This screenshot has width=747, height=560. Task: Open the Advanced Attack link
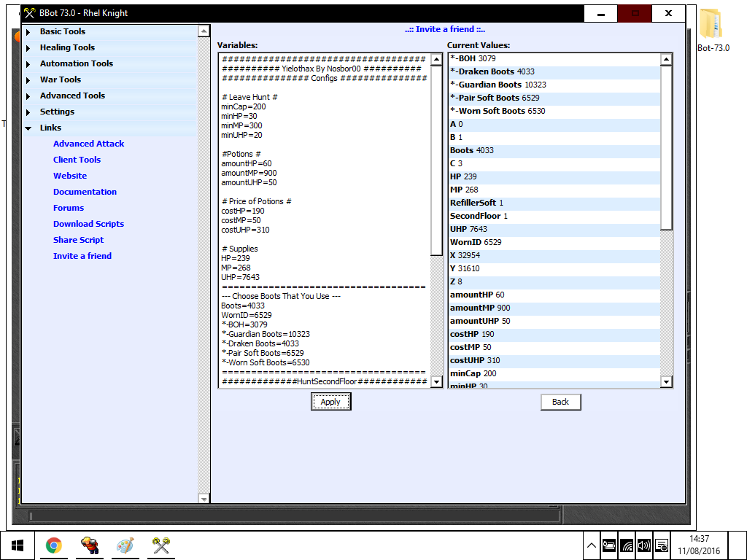88,144
